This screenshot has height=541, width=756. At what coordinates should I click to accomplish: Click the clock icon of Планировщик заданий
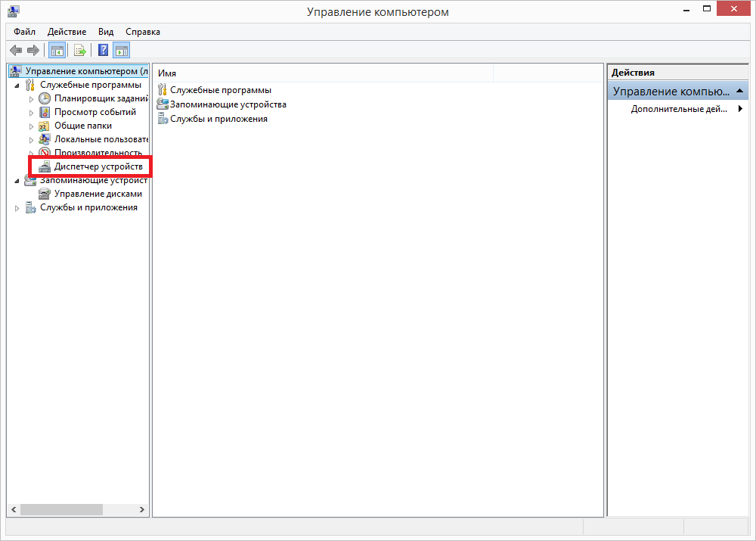(x=45, y=98)
